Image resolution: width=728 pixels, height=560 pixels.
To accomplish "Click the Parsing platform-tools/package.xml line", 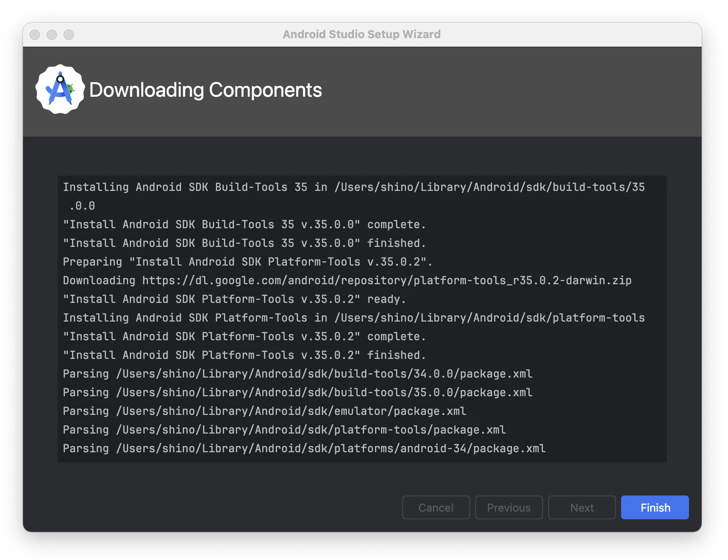I will coord(284,430).
